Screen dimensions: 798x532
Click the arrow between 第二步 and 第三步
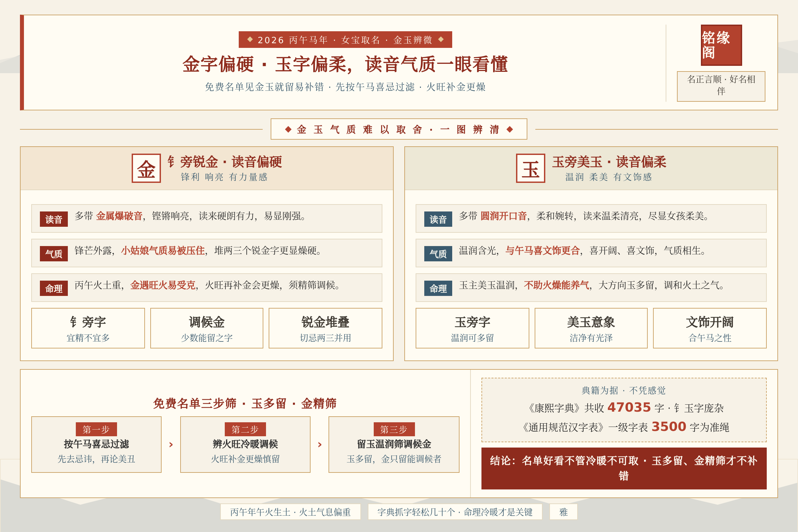[x=320, y=445]
